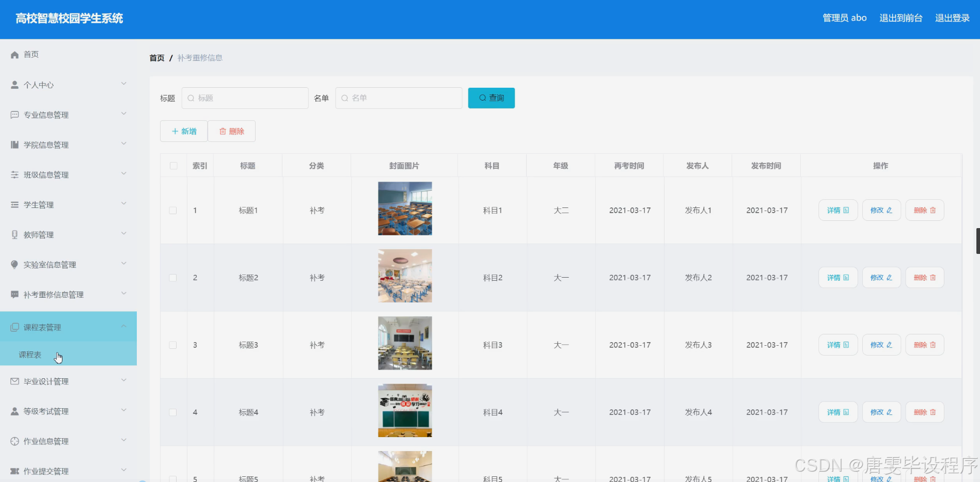980x482 pixels.
Task: Click 详情 for row 标题4
Action: tap(838, 412)
